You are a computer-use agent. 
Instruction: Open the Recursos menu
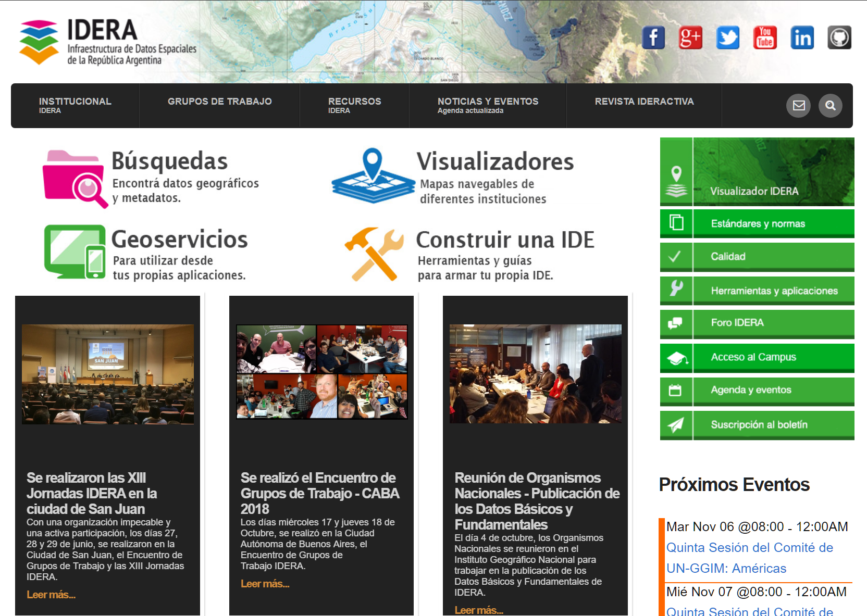354,105
